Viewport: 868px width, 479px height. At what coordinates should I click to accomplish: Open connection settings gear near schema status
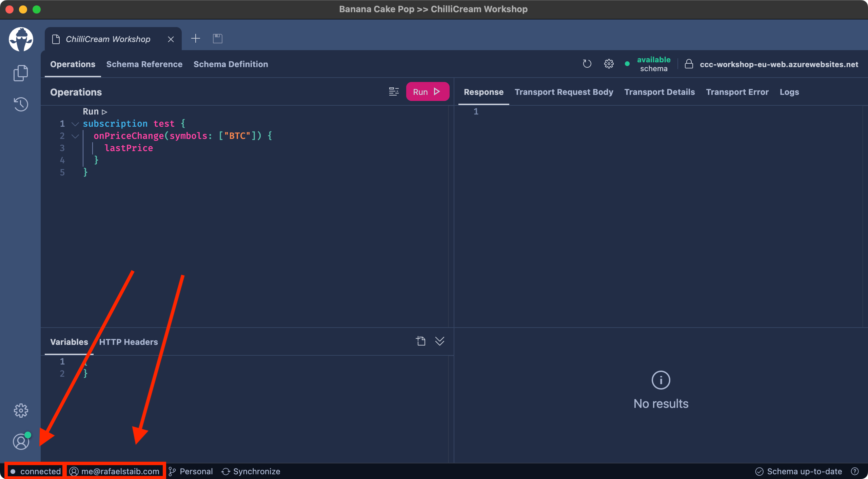coord(609,64)
